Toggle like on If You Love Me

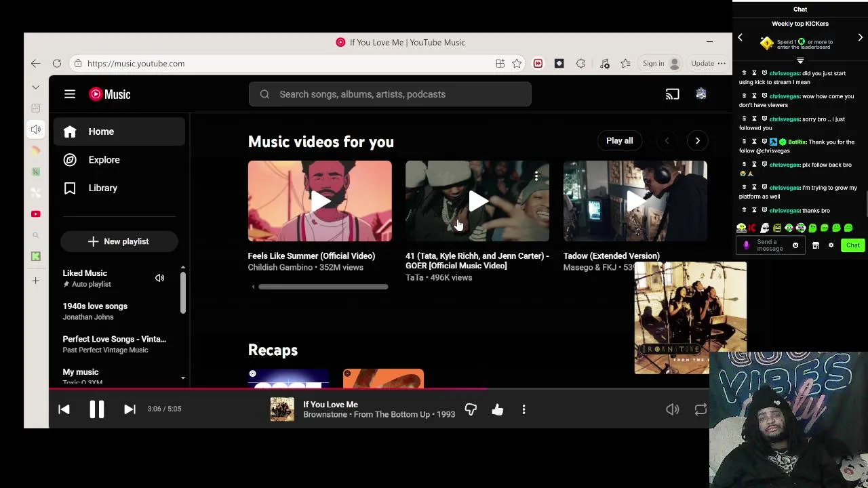click(498, 409)
